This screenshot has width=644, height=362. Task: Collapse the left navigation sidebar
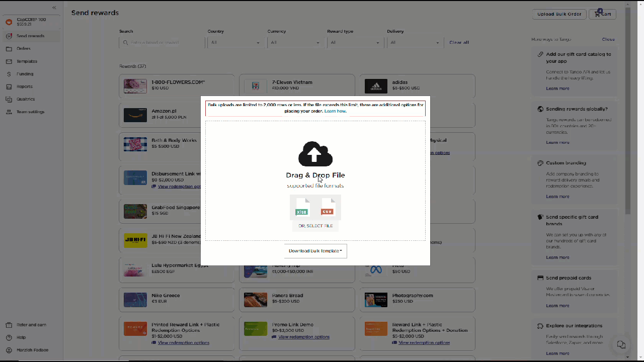54,8
